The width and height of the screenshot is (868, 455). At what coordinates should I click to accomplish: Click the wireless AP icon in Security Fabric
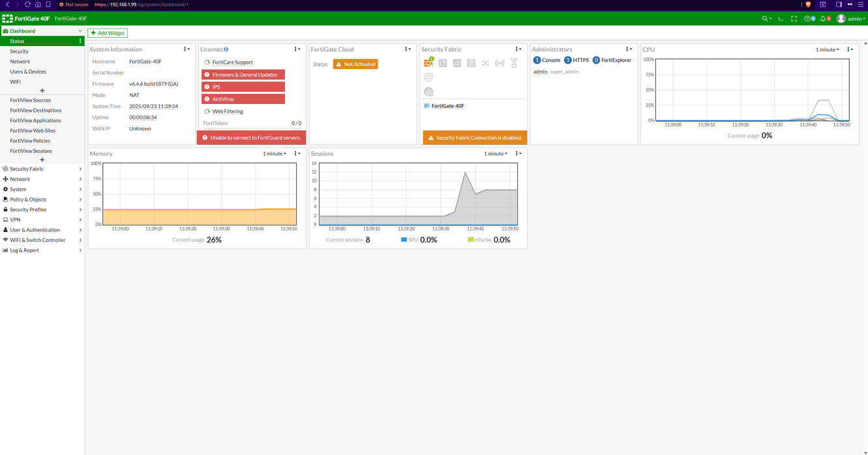[x=500, y=63]
